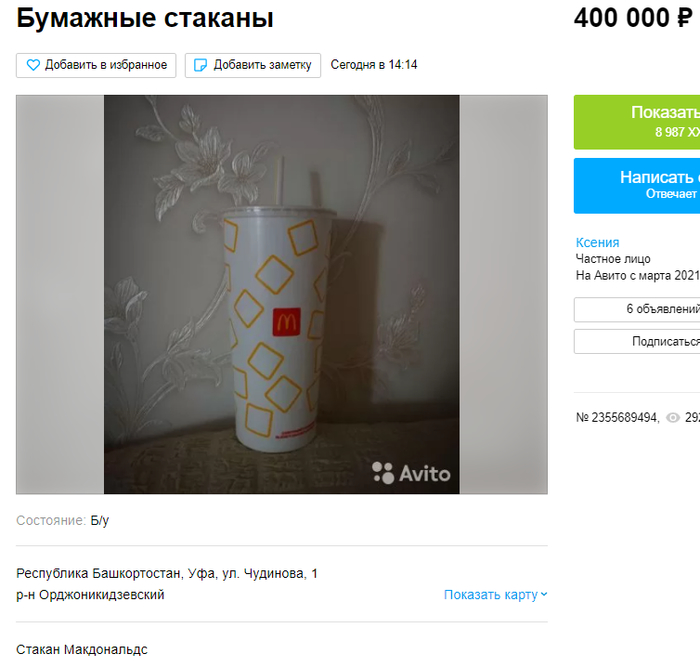Click the listing title Бумажные стаканы
700x667 pixels.
click(x=145, y=18)
